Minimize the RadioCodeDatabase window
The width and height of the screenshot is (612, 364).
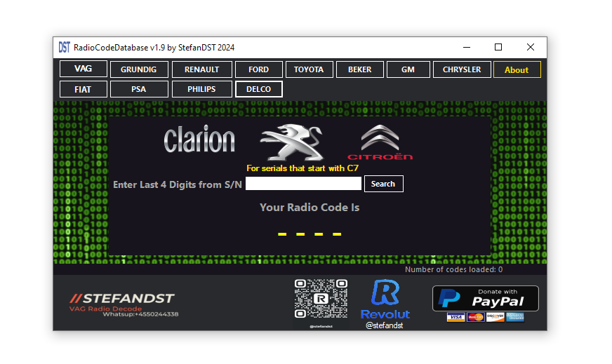(467, 47)
